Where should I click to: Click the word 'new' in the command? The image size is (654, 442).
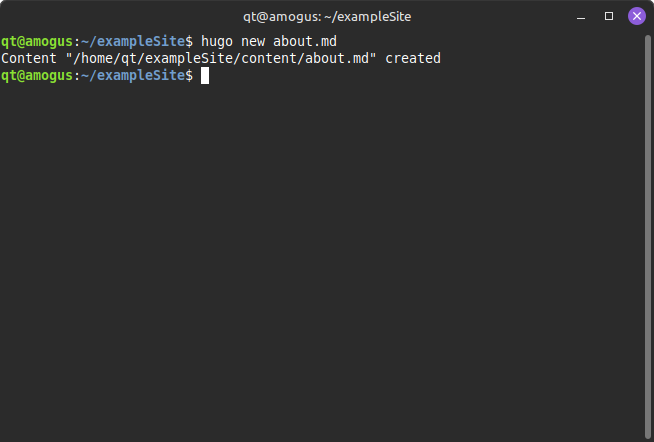tap(253, 42)
